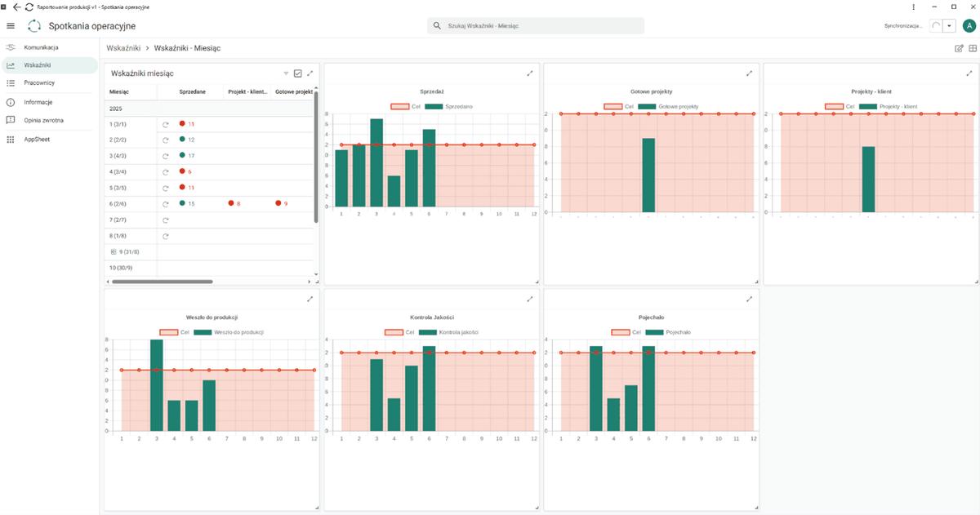The width and height of the screenshot is (980, 515).
Task: Go back using title bar arrow
Action: click(17, 6)
